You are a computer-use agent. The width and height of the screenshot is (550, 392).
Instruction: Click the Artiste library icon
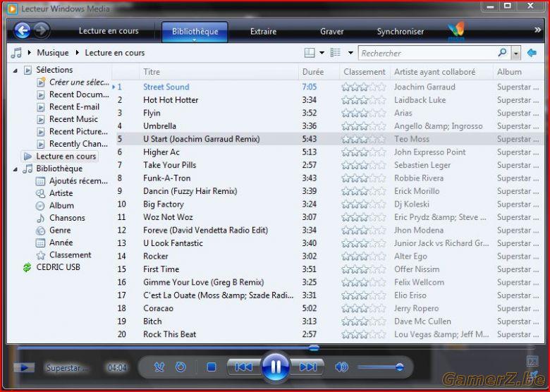tap(41, 193)
